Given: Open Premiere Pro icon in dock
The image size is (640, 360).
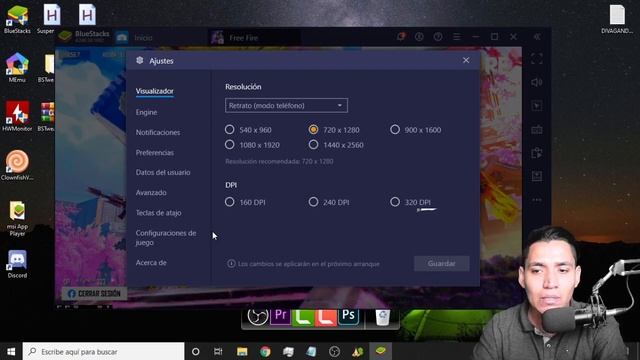Looking at the screenshot, I should [x=280, y=316].
